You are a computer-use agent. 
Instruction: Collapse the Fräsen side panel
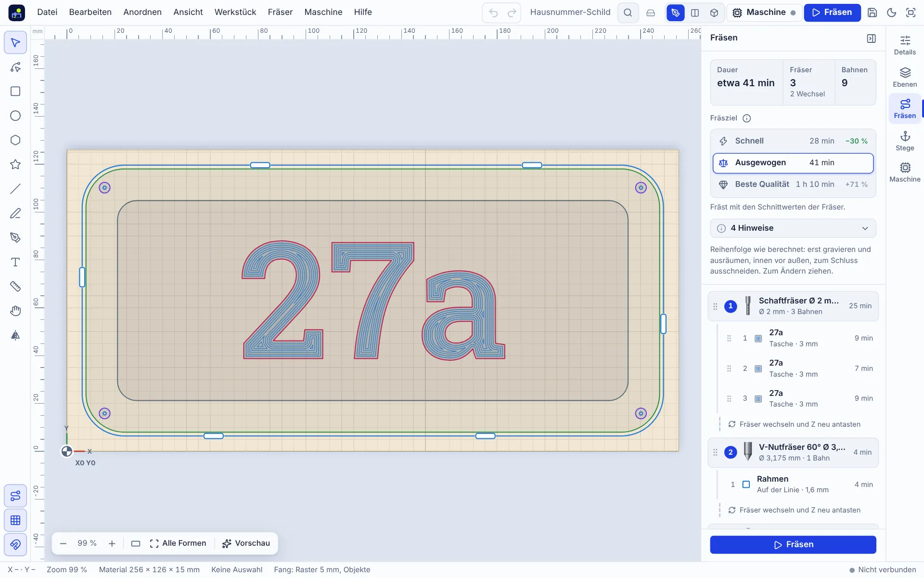(872, 39)
